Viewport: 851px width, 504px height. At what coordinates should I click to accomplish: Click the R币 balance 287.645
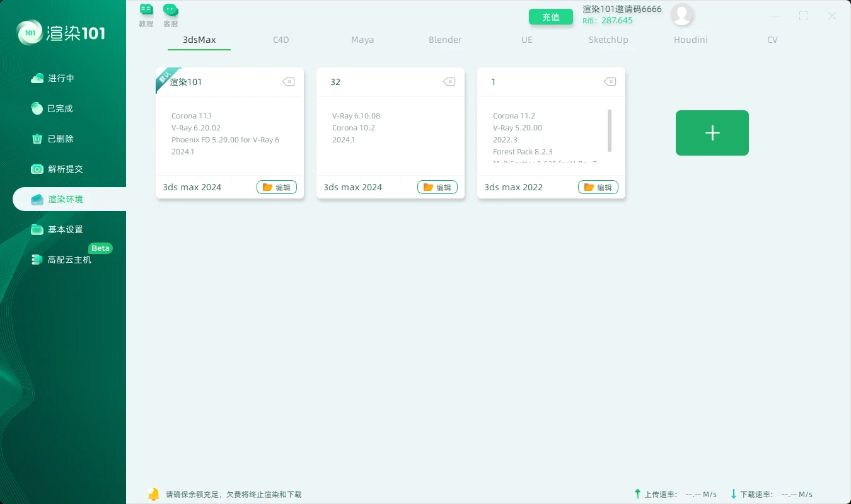[x=608, y=21]
